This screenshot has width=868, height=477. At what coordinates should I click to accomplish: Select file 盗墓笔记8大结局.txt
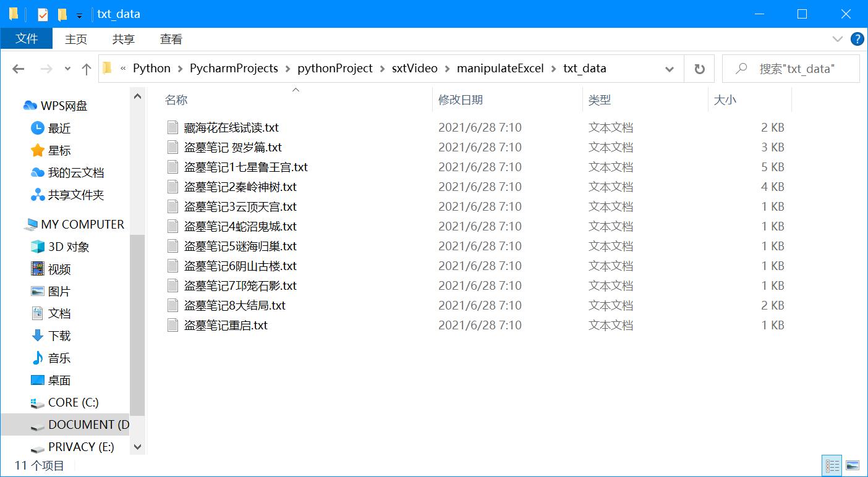(x=234, y=305)
